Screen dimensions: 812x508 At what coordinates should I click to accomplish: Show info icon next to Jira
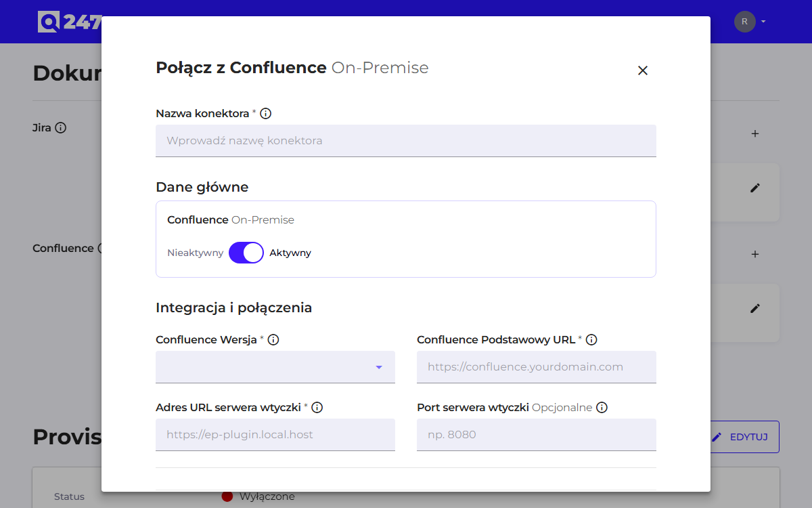point(60,127)
